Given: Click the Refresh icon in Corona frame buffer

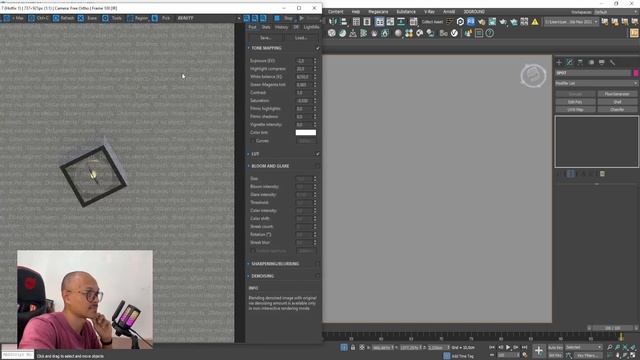Looking at the screenshot, I should (56, 18).
